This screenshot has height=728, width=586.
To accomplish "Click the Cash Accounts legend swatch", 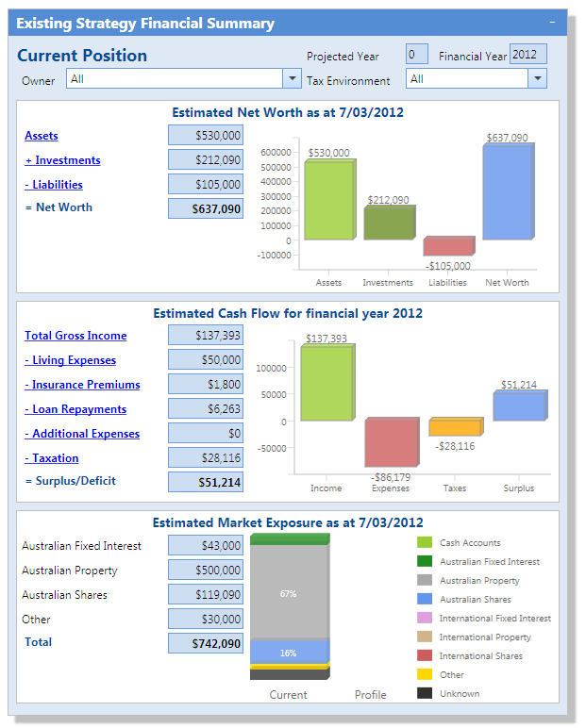I will [425, 542].
